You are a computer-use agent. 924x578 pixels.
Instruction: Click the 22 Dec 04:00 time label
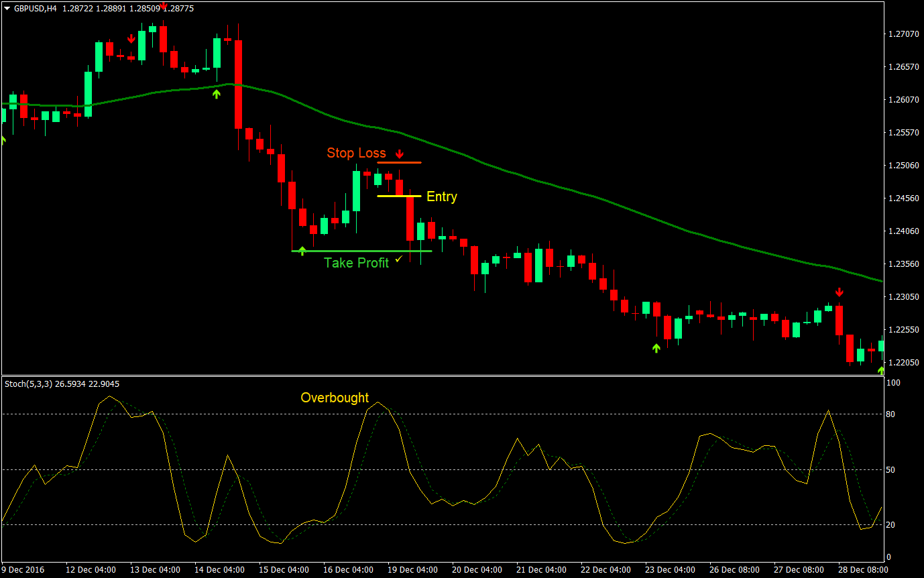605,570
